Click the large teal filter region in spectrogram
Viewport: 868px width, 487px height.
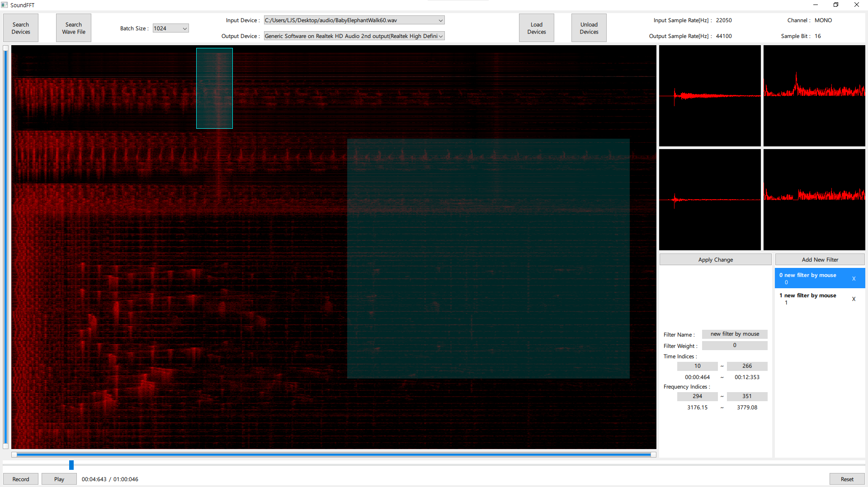(x=488, y=258)
